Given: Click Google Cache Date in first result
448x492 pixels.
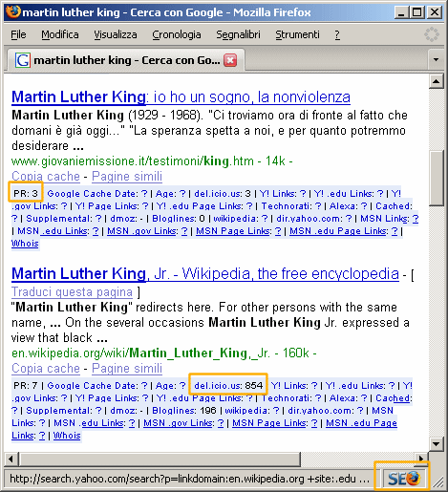Looking at the screenshot, I should [x=97, y=193].
